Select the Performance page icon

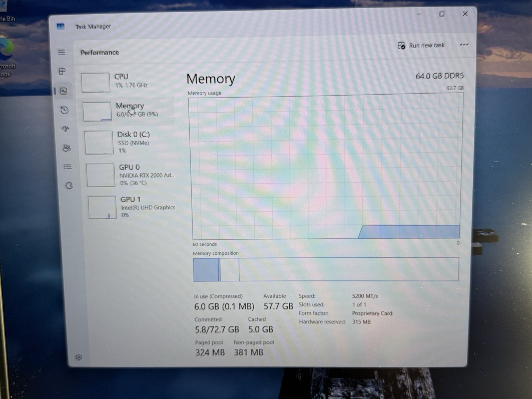point(64,91)
